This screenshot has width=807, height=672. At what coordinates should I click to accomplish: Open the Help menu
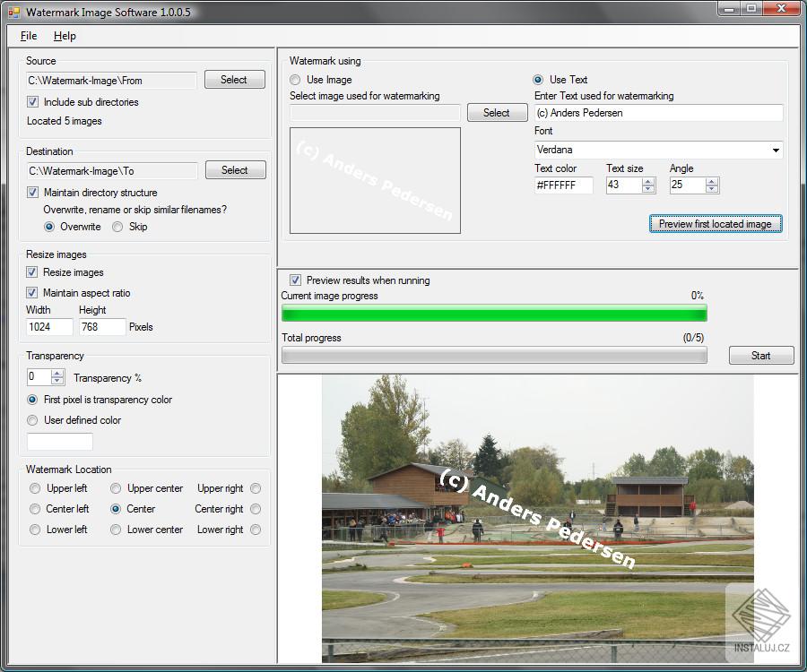click(65, 36)
